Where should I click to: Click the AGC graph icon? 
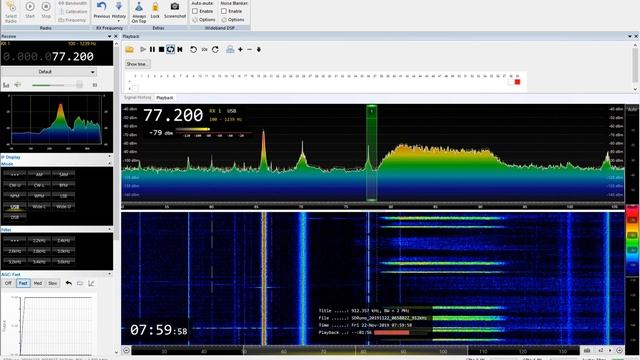pos(91,283)
